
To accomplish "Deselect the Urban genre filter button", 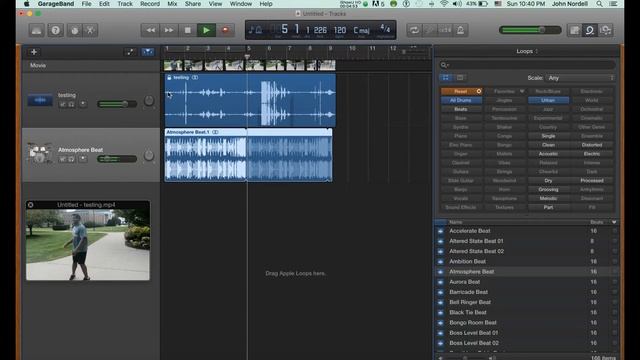I will pyautogui.click(x=548, y=100).
